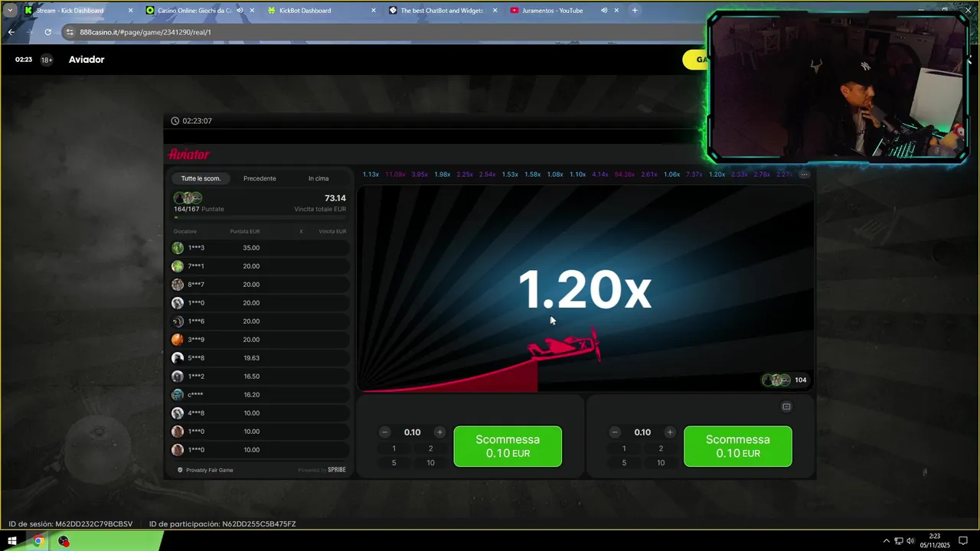Decrease bet amount in right bet panel
The width and height of the screenshot is (980, 551).
coord(615,432)
